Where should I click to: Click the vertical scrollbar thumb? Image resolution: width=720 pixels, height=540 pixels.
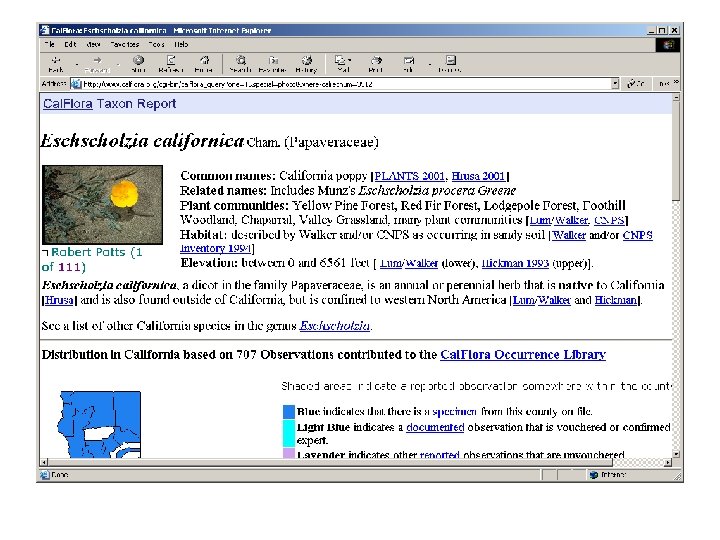coord(676,151)
